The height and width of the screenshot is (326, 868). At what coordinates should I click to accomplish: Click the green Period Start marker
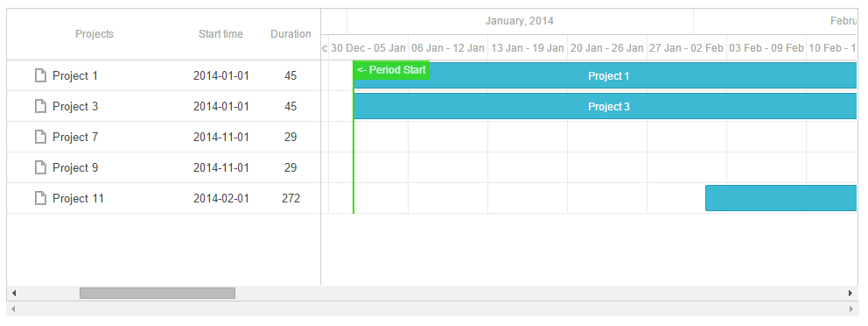(x=391, y=70)
